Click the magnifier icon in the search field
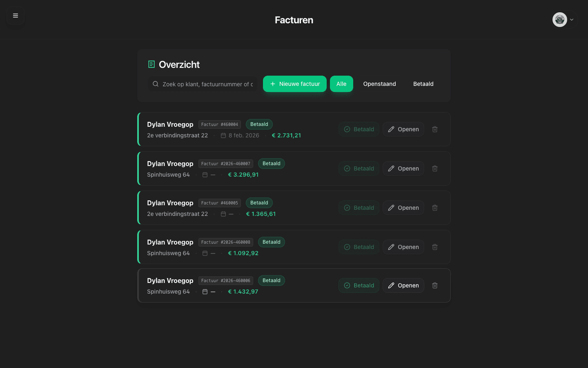This screenshot has width=588, height=368. click(x=156, y=84)
